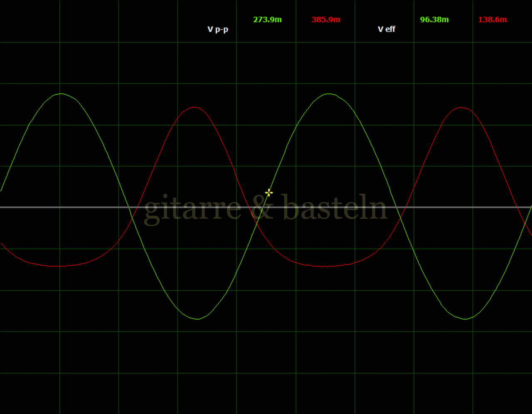This screenshot has width=532, height=414.
Task: Select the green 273.9m peak-to-peak value
Action: (267, 20)
